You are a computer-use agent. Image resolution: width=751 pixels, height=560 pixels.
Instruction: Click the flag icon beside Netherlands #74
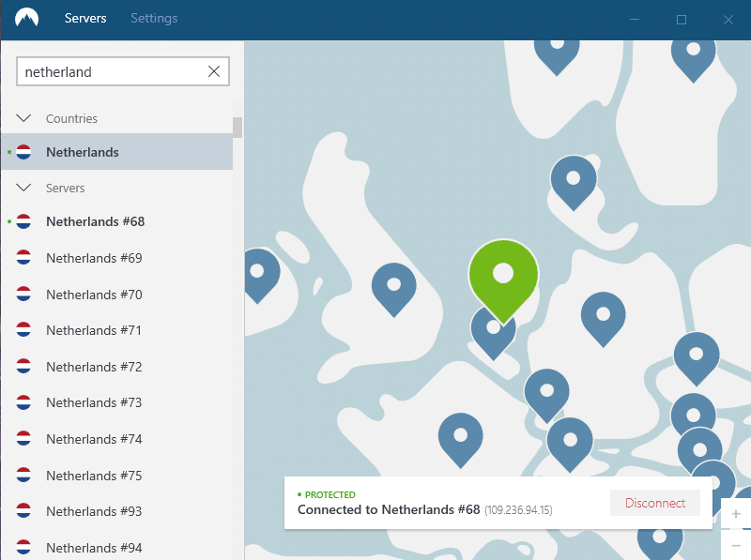coord(23,439)
